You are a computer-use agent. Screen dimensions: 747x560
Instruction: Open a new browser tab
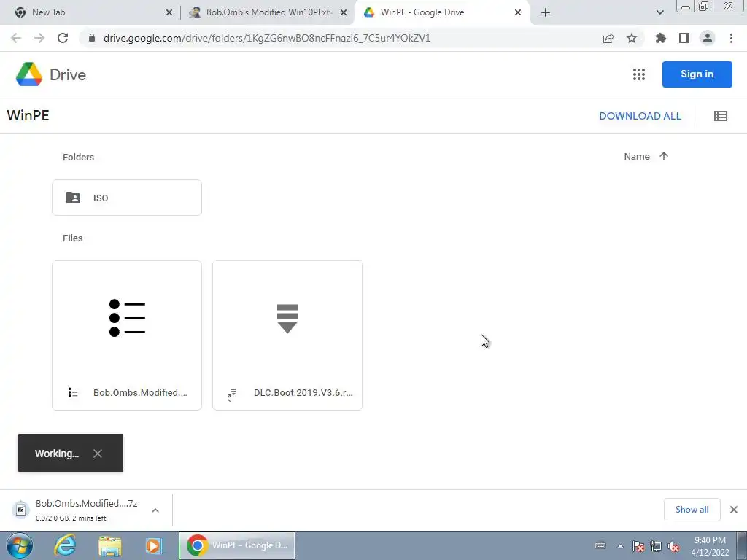(x=546, y=12)
